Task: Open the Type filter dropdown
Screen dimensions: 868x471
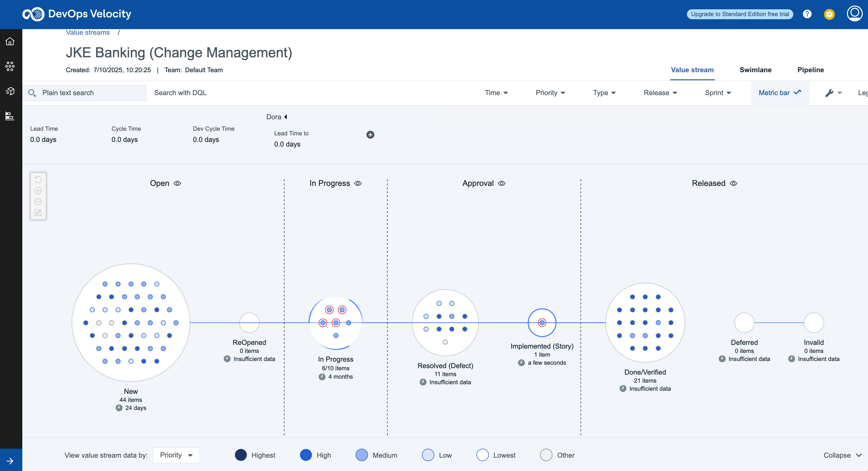Action: (x=604, y=93)
